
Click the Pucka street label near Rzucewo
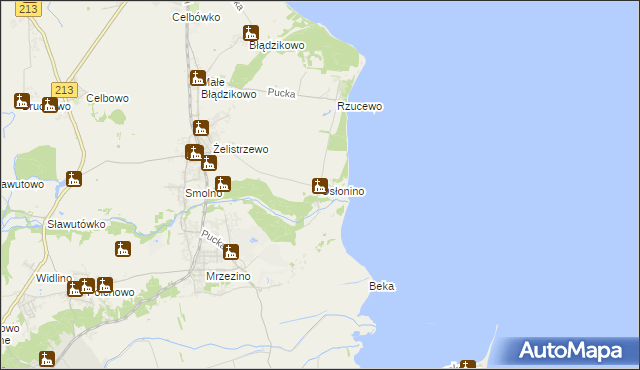click(281, 93)
